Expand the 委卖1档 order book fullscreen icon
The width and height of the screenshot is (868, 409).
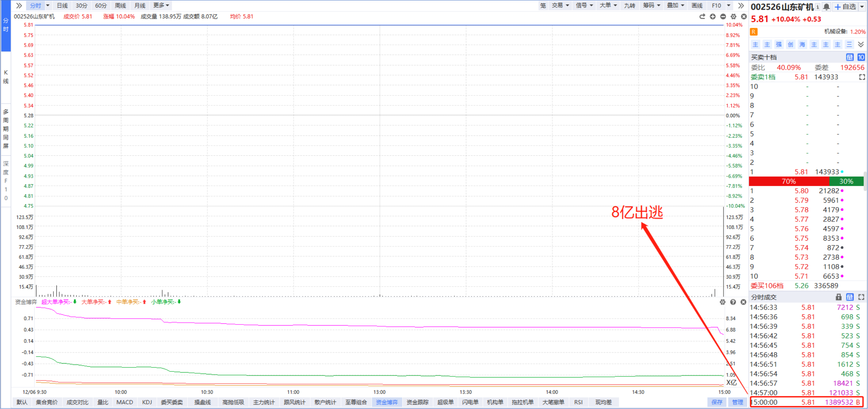[862, 77]
